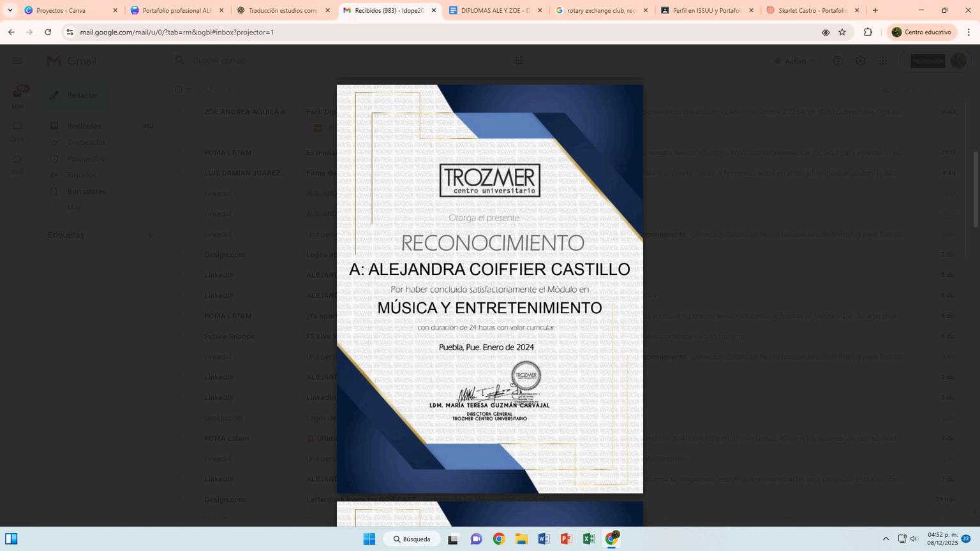Launch File Explorer from the taskbar
The image size is (980, 551).
(x=521, y=539)
